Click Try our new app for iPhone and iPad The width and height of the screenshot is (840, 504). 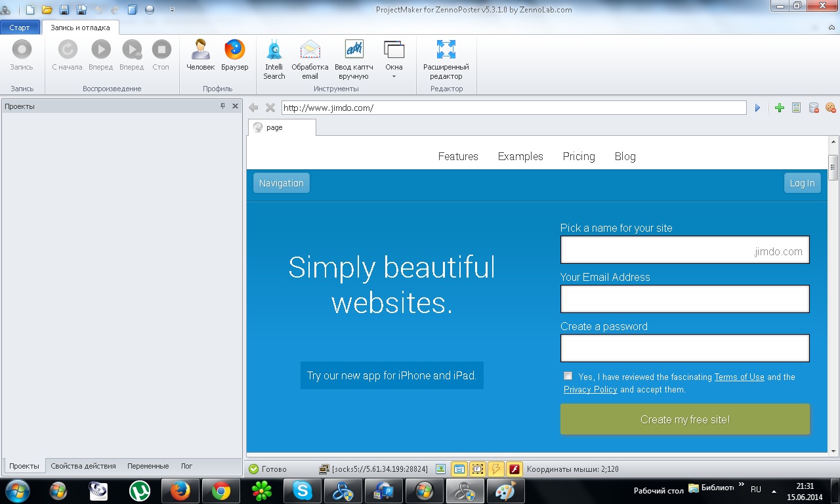coord(392,375)
